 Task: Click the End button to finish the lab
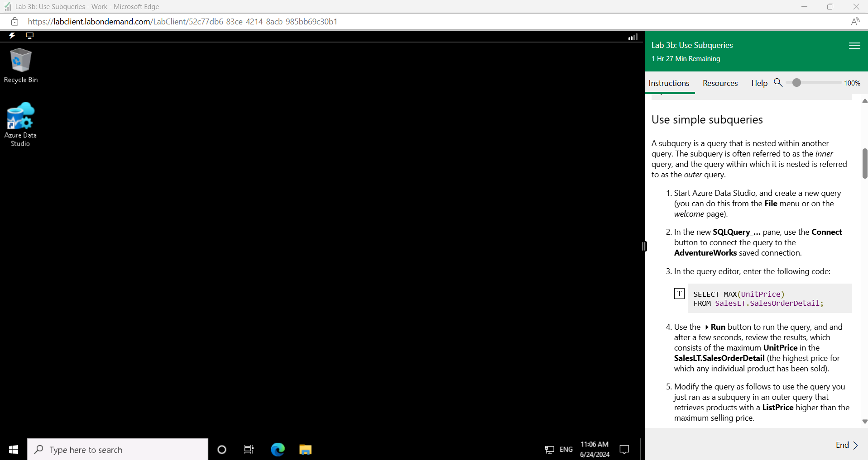(x=847, y=445)
